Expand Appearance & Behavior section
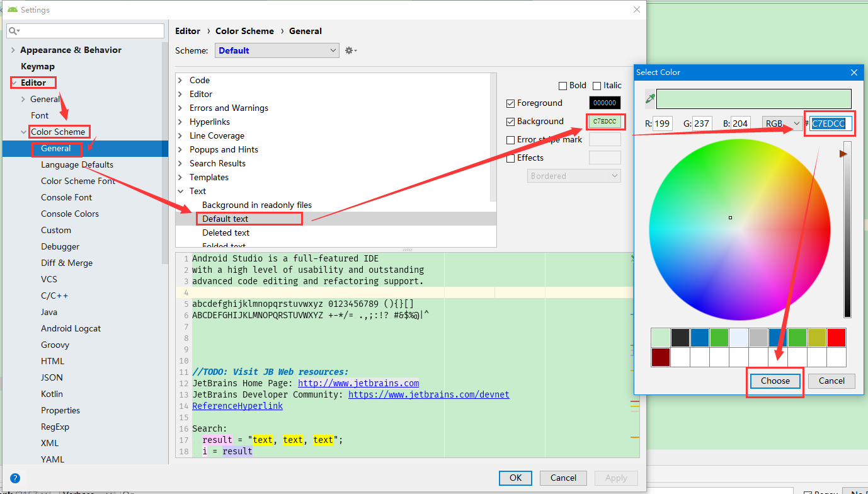Viewport: 868px width, 494px height. pyautogui.click(x=13, y=50)
